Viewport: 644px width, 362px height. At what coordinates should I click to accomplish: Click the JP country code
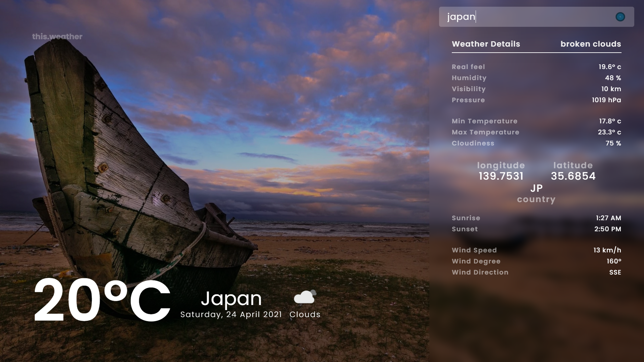tap(536, 188)
